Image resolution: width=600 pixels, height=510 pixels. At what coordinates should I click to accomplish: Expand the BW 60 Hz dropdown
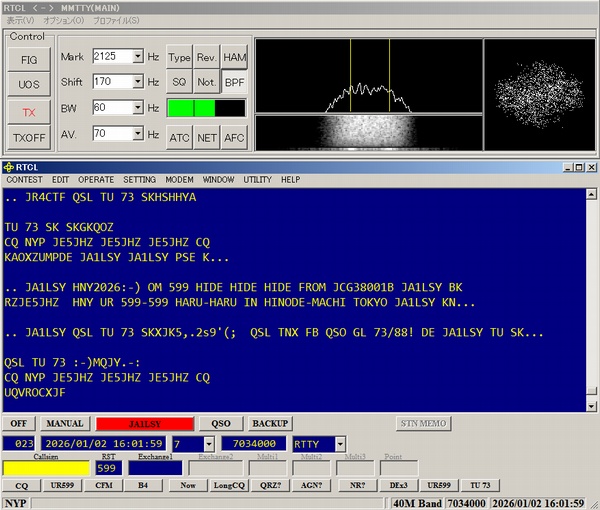[138, 107]
